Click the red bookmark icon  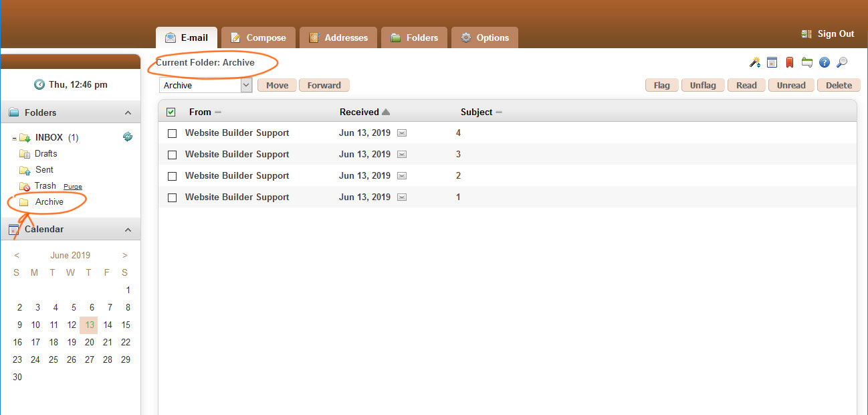point(790,62)
